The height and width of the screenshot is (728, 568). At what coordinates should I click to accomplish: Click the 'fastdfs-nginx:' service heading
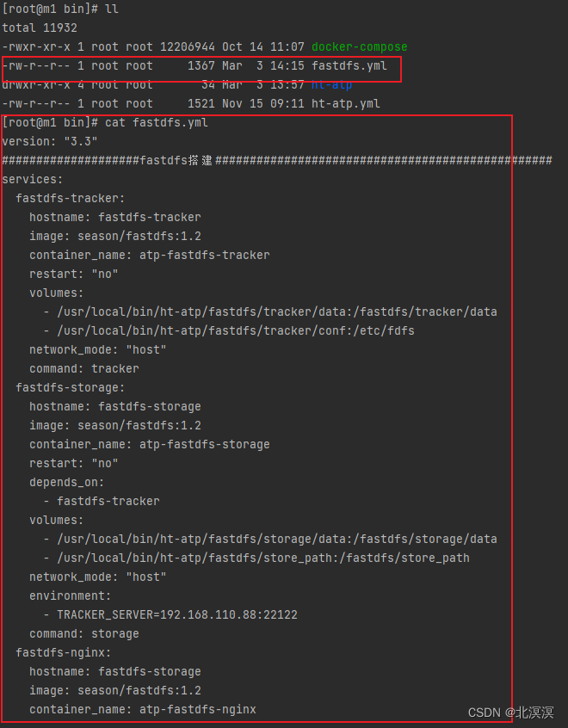(64, 653)
